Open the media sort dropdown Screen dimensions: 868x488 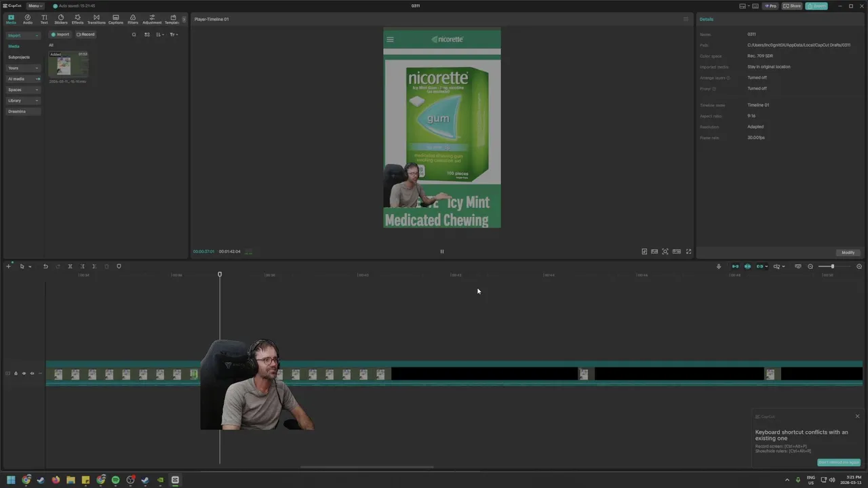159,35
